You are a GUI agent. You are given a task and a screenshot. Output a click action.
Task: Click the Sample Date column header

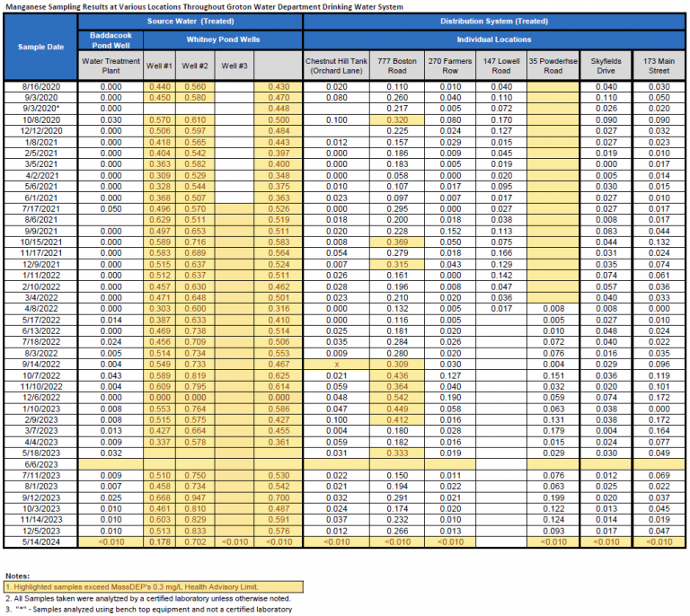pyautogui.click(x=40, y=47)
